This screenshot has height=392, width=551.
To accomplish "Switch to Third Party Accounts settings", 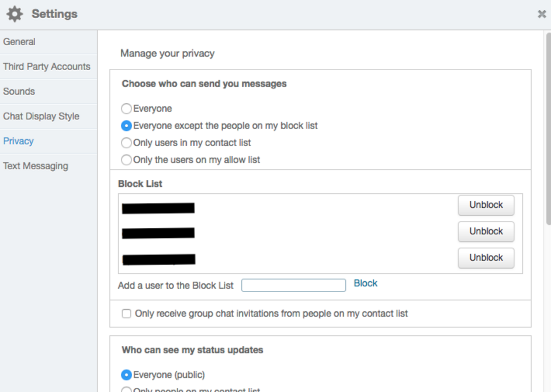I will (47, 66).
